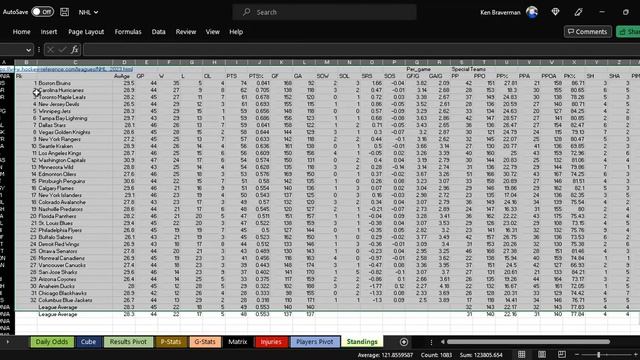Click the horizontal scrollbar

pyautogui.click(x=528, y=342)
